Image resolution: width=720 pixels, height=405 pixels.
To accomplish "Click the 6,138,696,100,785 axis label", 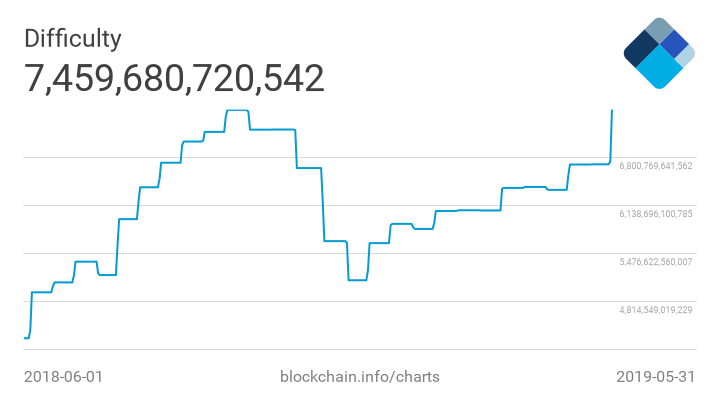I will (x=656, y=214).
